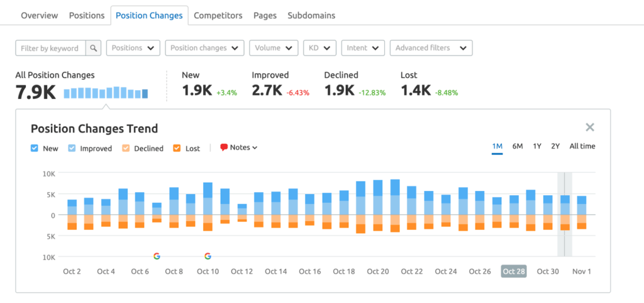Click the highlighted Oct 28 date marker
The height and width of the screenshot is (303, 644).
[513, 272]
